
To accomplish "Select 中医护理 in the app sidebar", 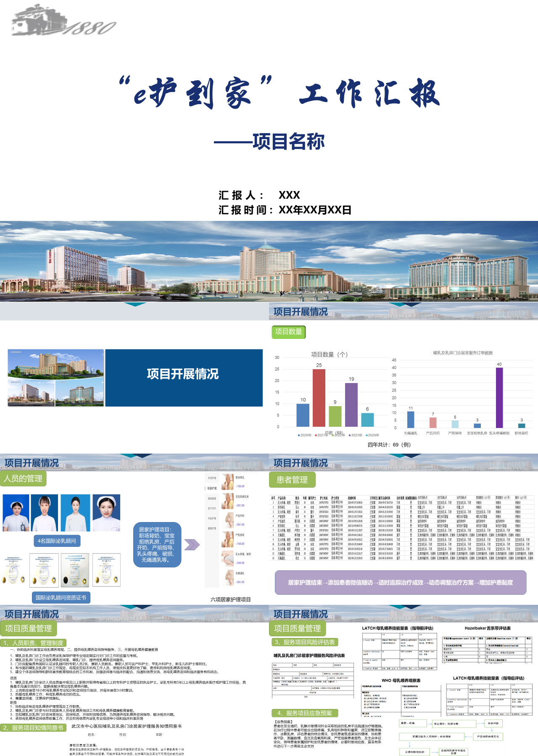I will 212,518.
